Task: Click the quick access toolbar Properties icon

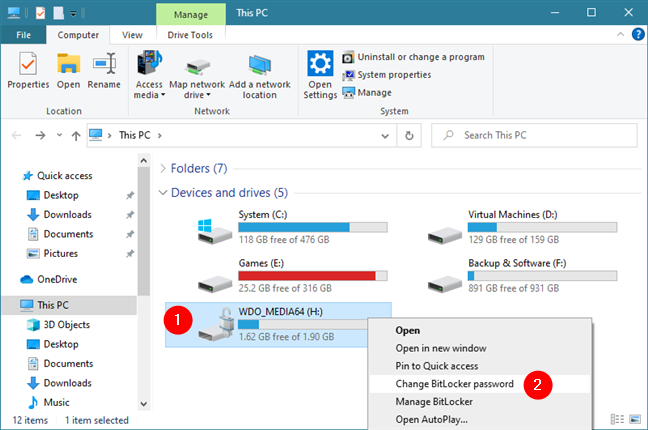Action: [x=40, y=13]
